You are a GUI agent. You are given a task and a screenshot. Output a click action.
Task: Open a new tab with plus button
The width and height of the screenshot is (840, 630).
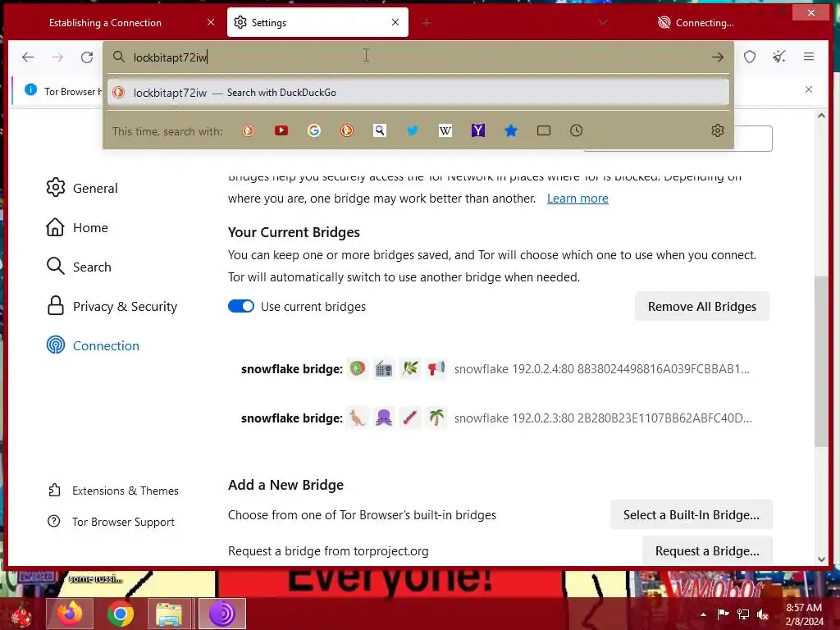point(427,22)
